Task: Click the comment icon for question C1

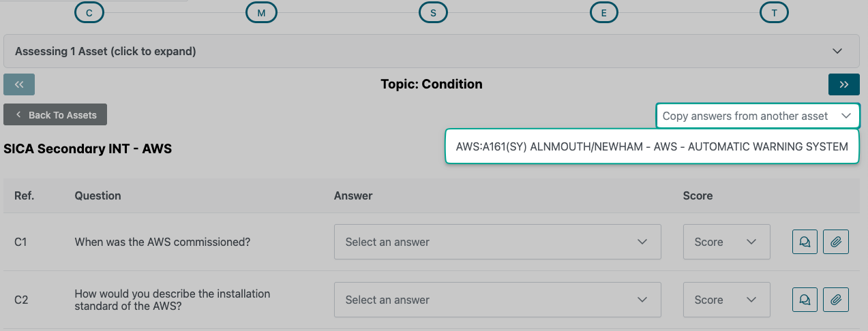Action: coord(805,242)
